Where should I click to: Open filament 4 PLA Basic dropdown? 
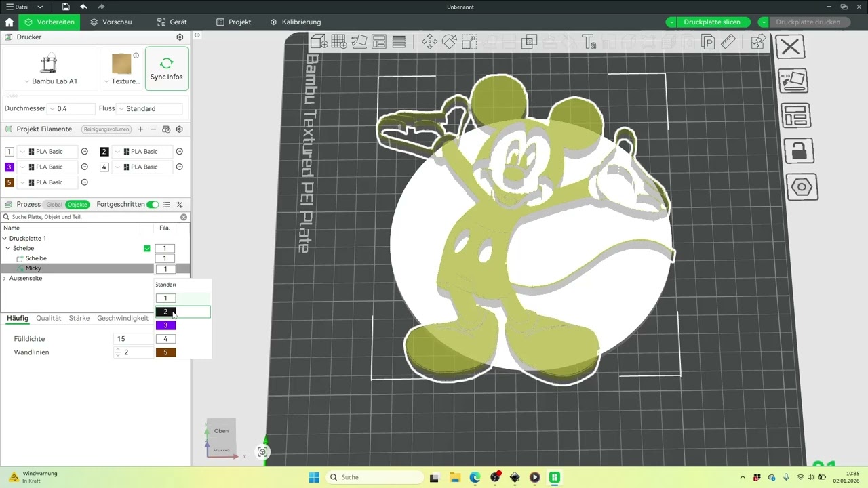142,167
